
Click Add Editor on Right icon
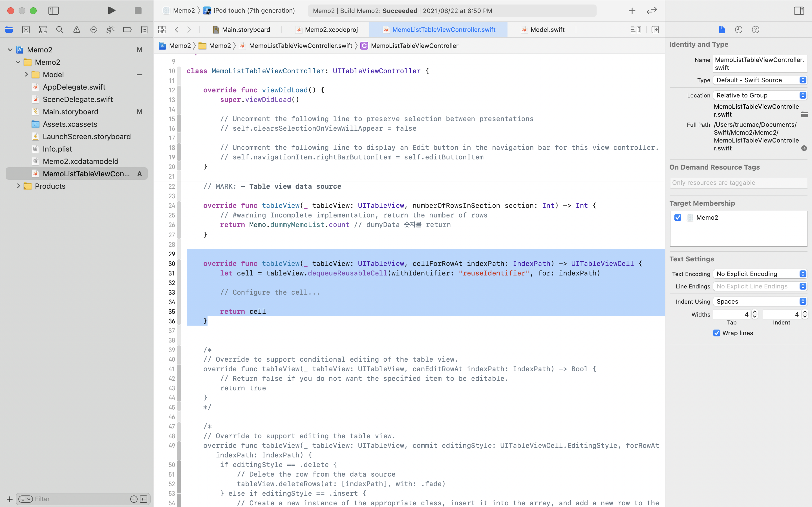655,30
